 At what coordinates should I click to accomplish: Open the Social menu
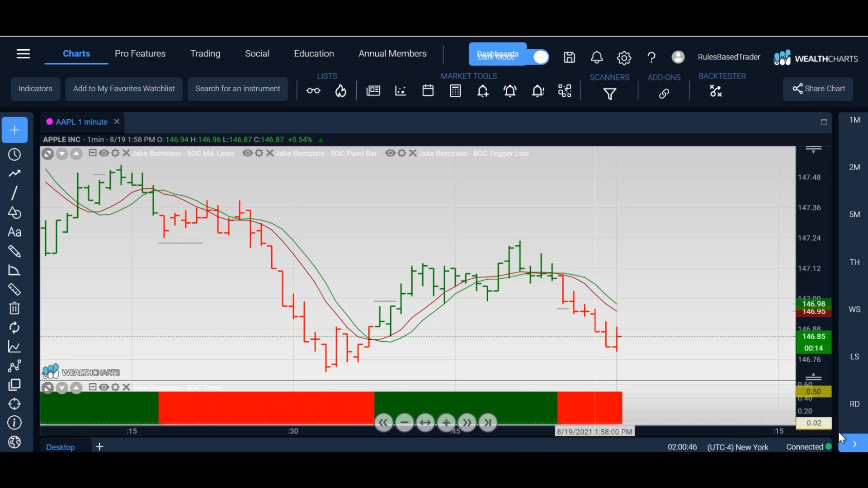pyautogui.click(x=257, y=53)
